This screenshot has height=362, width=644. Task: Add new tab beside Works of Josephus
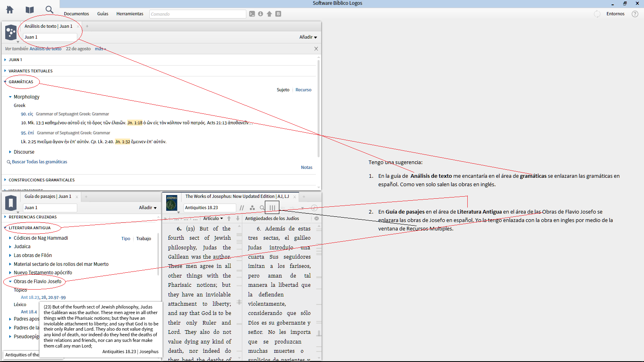point(304,197)
